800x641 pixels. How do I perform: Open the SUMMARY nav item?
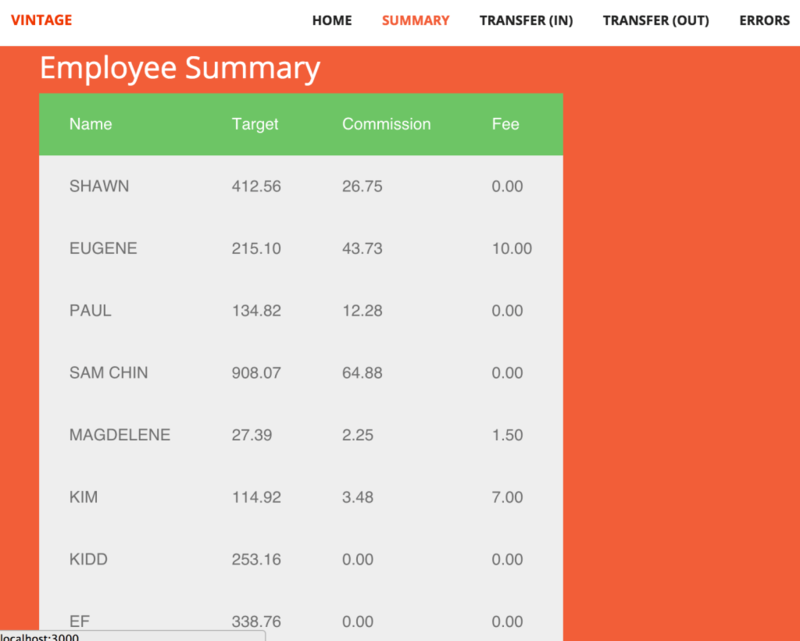(416, 20)
